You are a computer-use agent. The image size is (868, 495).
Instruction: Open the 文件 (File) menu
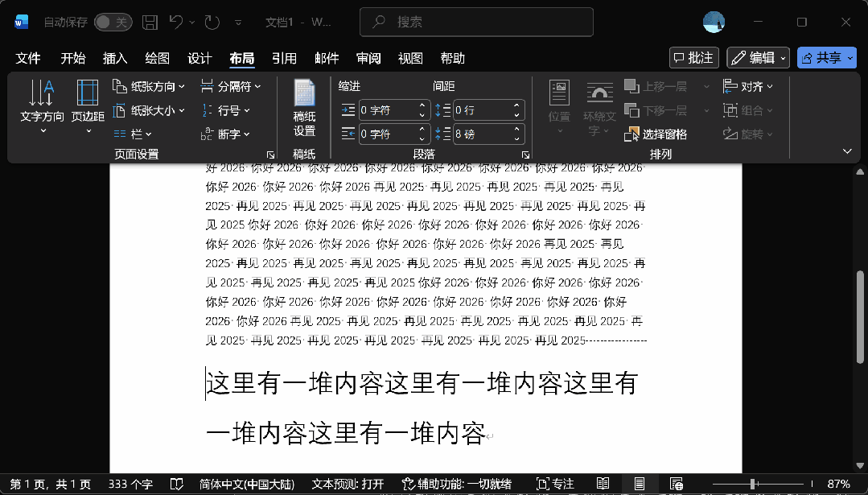pos(27,58)
